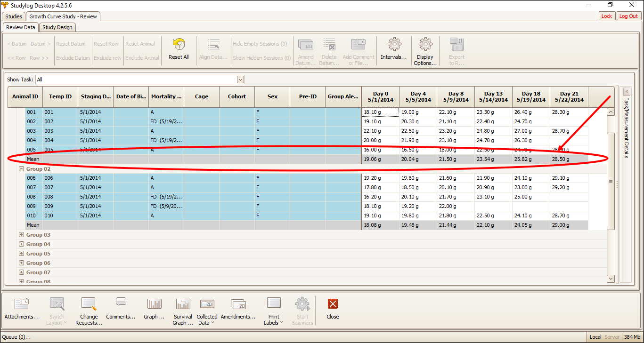Click the Align Data icon
The width and height of the screenshot is (644, 343).
point(213,44)
